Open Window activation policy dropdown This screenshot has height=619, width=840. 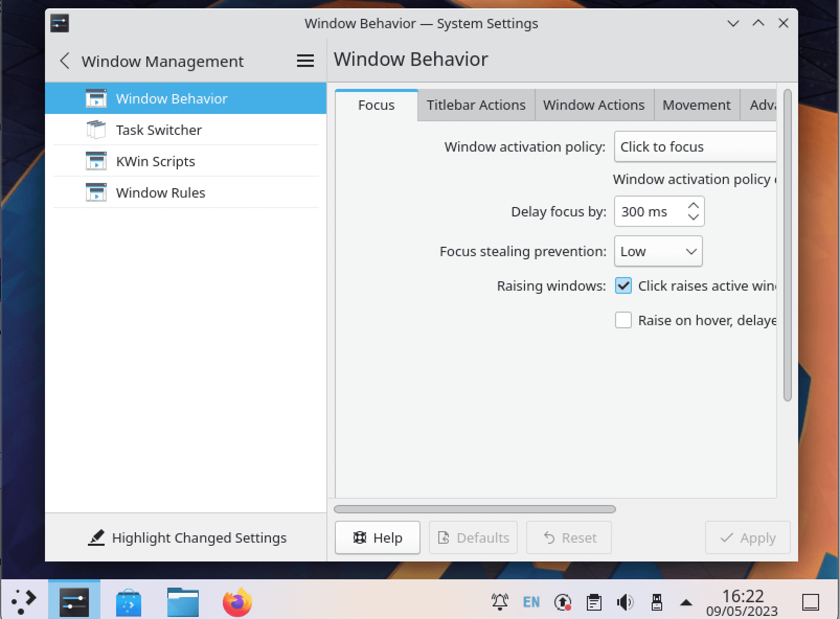click(695, 147)
